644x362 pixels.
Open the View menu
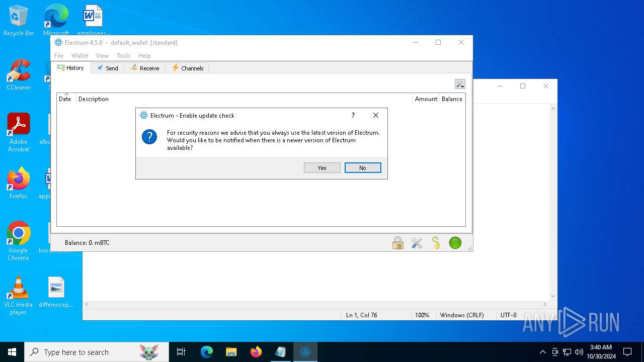tap(102, 56)
